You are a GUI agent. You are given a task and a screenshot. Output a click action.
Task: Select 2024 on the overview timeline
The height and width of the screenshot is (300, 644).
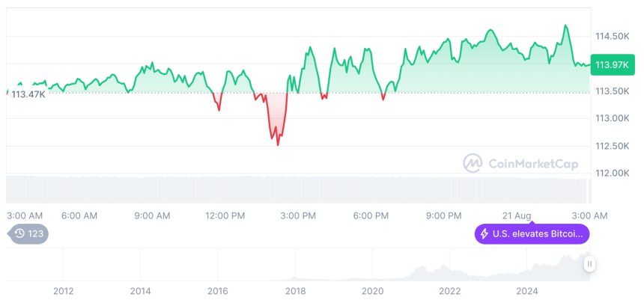pos(527,290)
